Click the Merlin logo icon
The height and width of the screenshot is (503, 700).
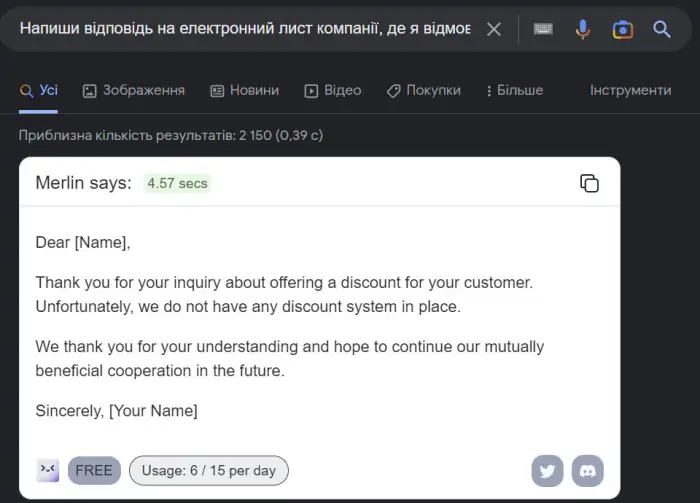(x=47, y=470)
